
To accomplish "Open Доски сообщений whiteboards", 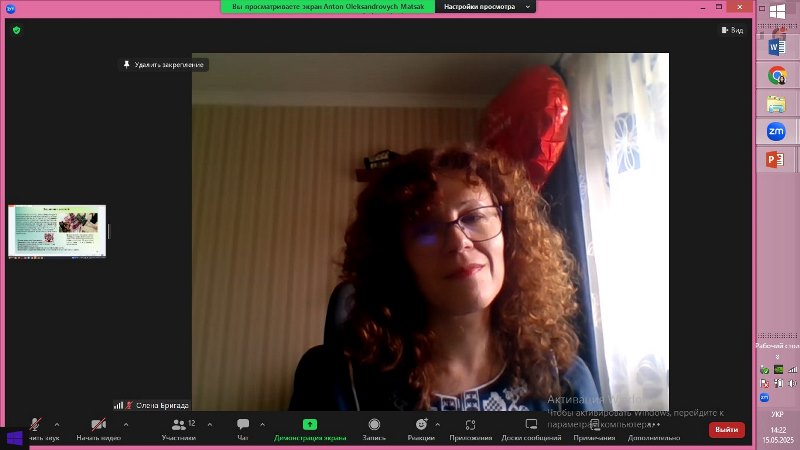I will (531, 429).
